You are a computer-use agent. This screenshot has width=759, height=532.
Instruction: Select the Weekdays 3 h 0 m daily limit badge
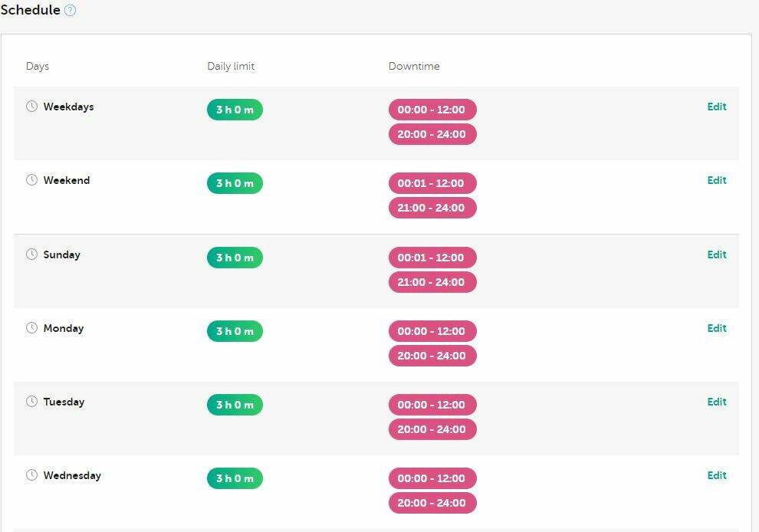coord(235,110)
